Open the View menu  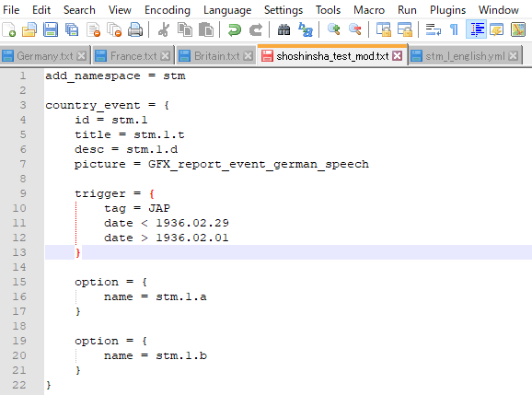pos(120,10)
